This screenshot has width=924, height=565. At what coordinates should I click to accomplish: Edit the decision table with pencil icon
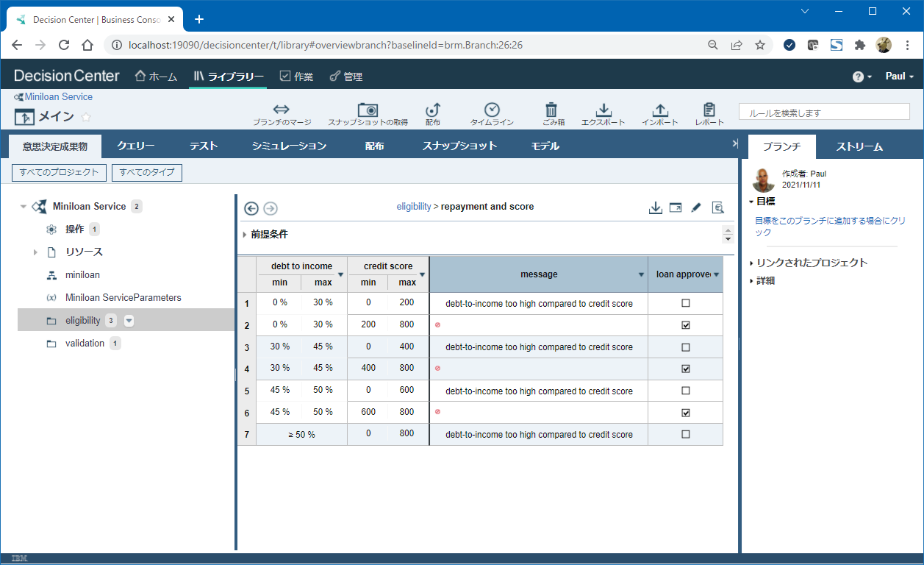tap(696, 208)
